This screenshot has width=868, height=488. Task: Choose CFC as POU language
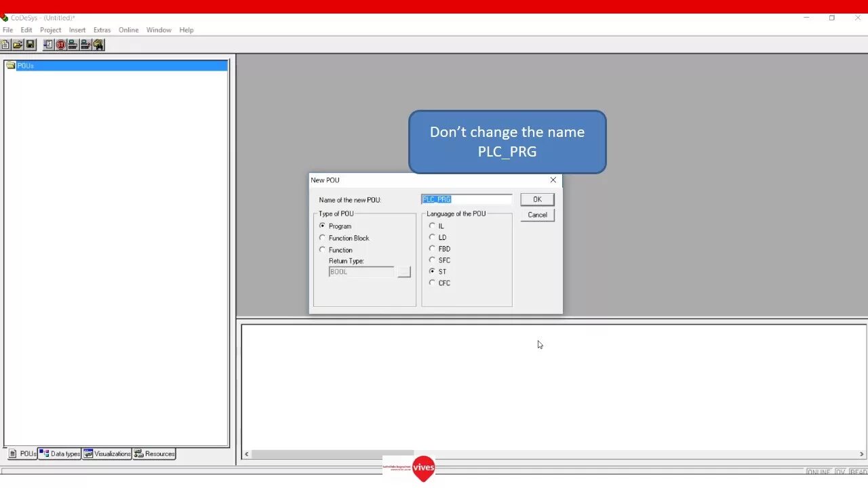(x=432, y=283)
